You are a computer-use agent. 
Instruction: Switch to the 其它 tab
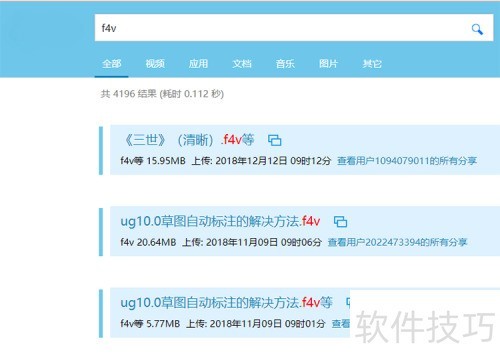tap(372, 63)
